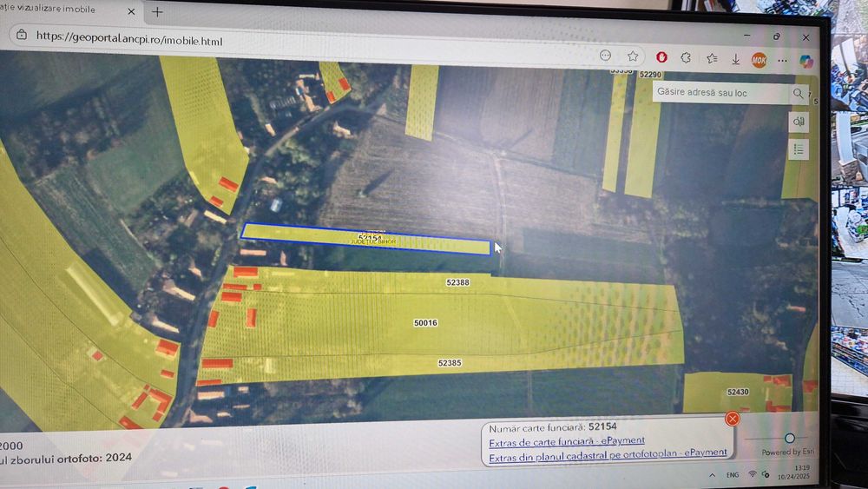868x489 pixels.
Task: Click parcel label 52385
Action: (450, 363)
